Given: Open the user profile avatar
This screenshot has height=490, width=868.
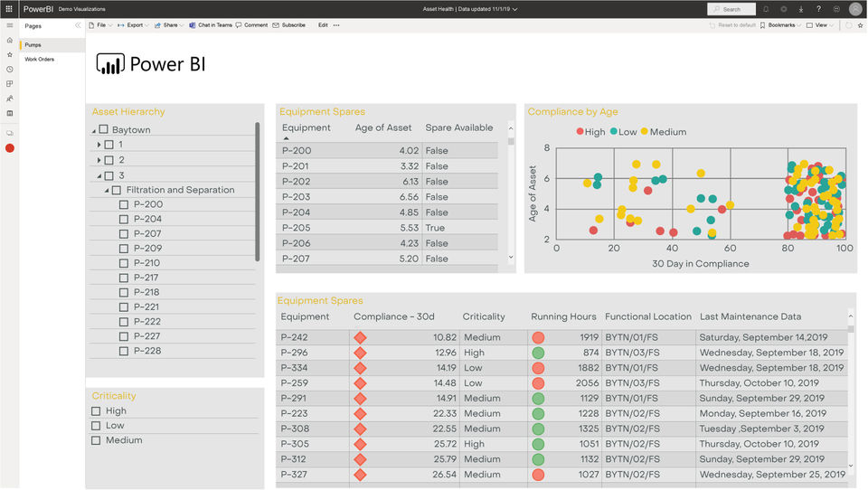Looking at the screenshot, I should point(855,9).
